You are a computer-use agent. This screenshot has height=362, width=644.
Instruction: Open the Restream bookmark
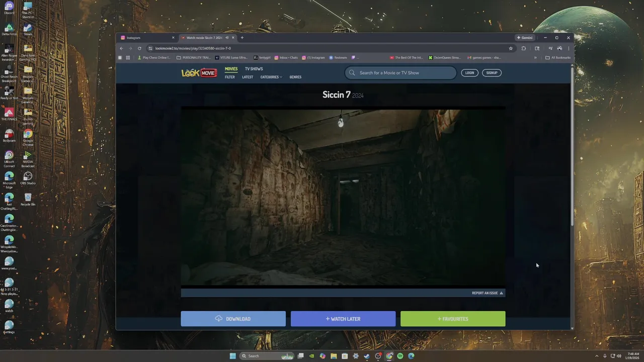[338, 57]
